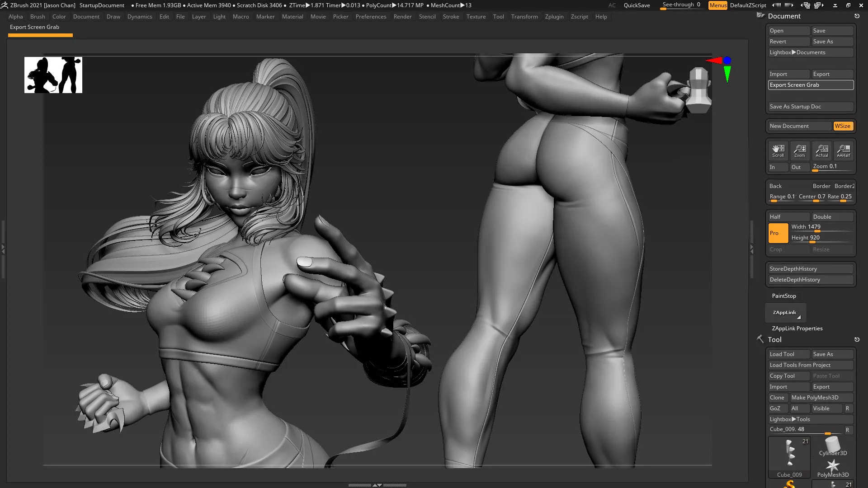Click the Document palette dock arrow icon
868x488 pixels.
pyautogui.click(x=857, y=16)
